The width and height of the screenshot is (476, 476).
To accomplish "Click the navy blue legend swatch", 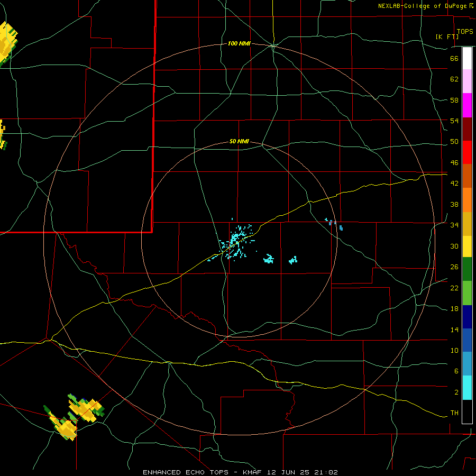I will 467,317.
